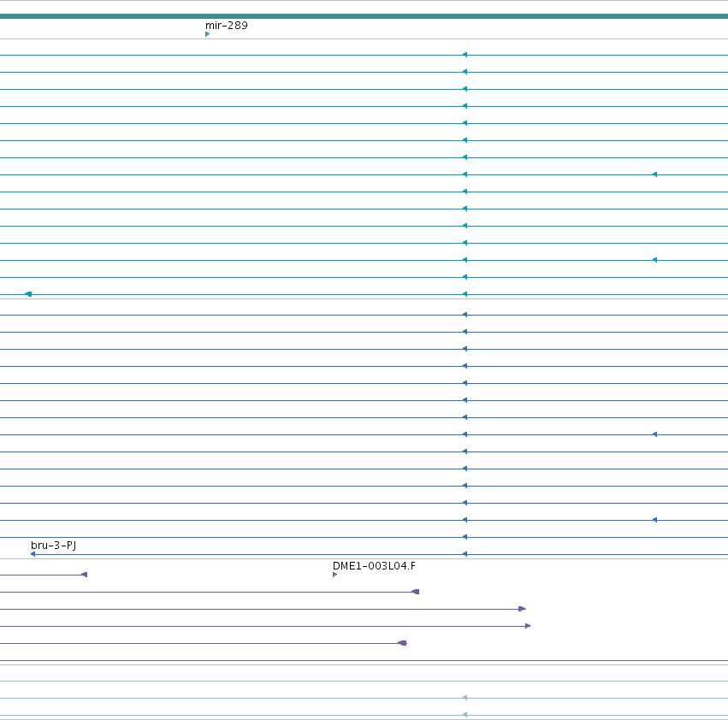Select the purple arrowhead ending the short line left of DME1-003L04.F
Viewport: 728px width, 720px height.
pos(85,575)
